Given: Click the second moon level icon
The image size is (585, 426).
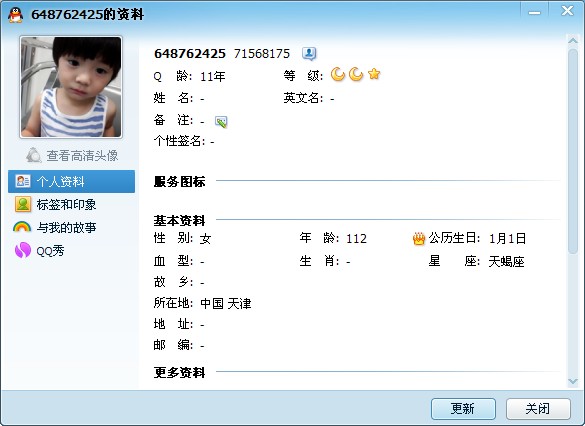Looking at the screenshot, I should [356, 74].
